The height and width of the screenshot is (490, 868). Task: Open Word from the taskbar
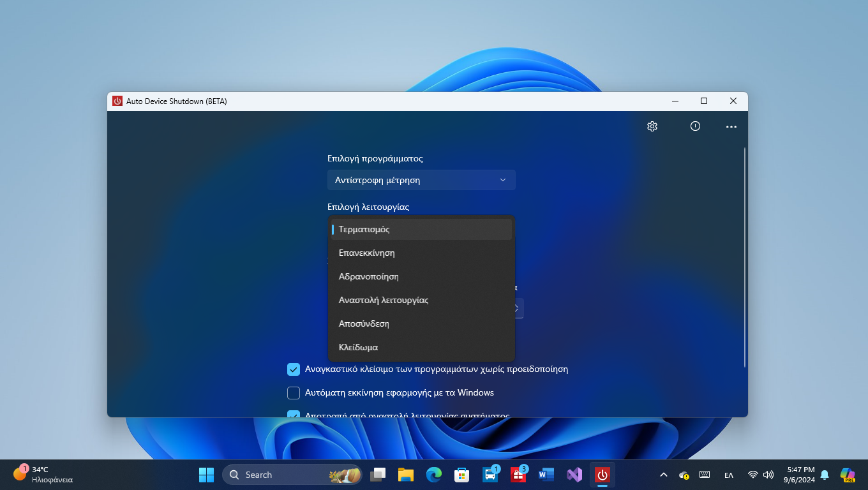tap(546, 475)
